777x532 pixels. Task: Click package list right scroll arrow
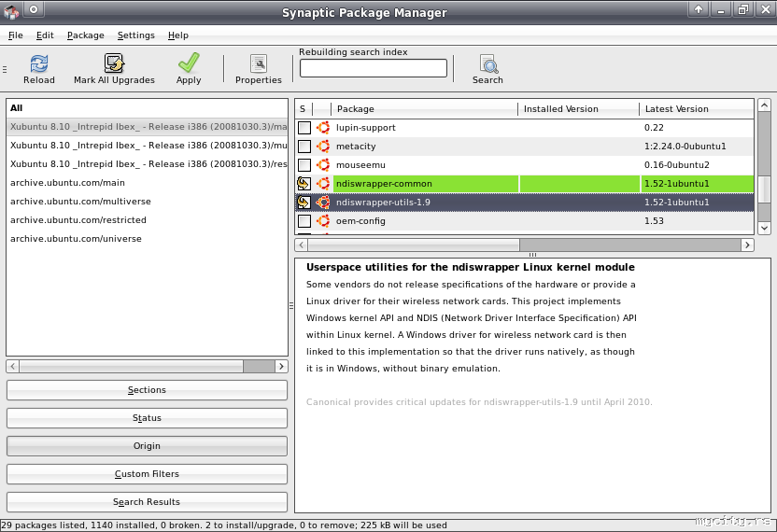coord(748,245)
